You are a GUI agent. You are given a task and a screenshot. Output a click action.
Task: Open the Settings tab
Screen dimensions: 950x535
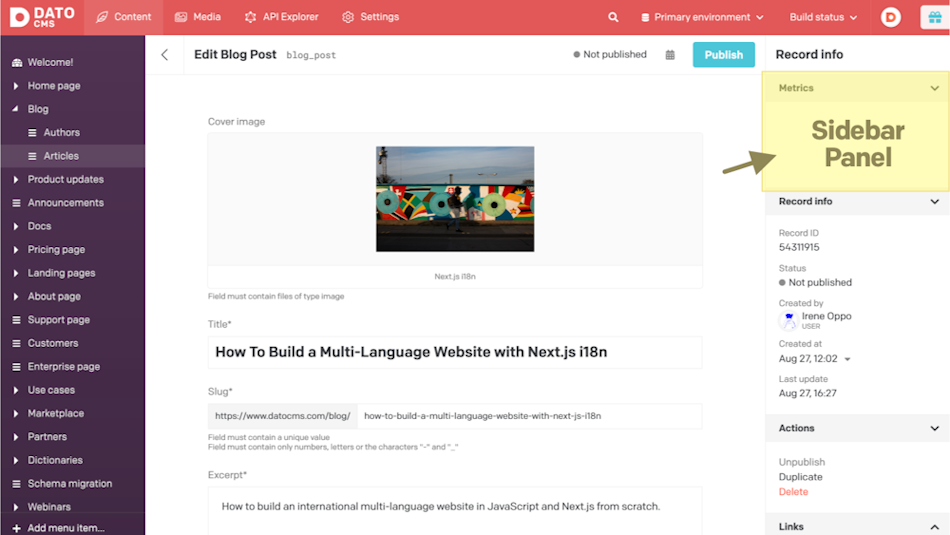(x=371, y=17)
